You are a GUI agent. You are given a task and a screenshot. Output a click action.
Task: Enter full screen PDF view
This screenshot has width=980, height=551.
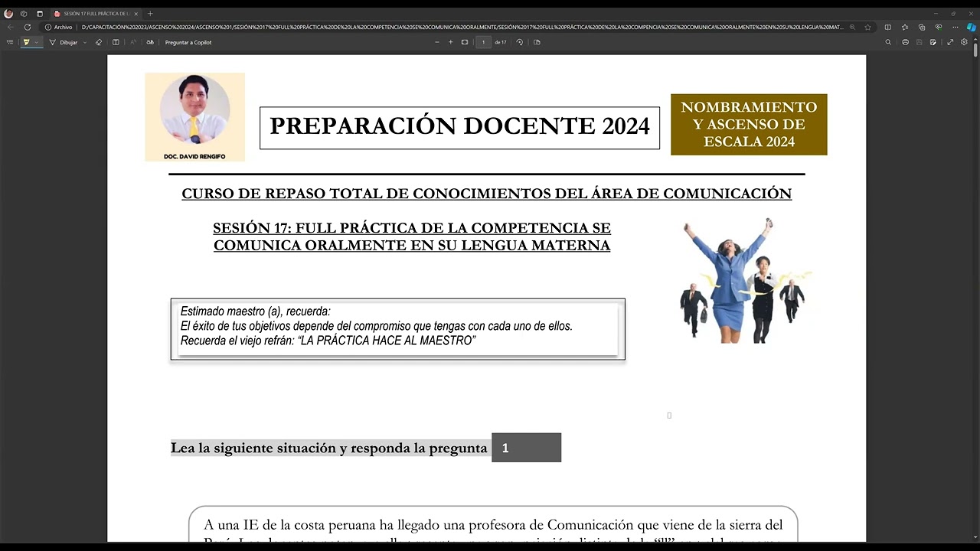click(x=950, y=42)
